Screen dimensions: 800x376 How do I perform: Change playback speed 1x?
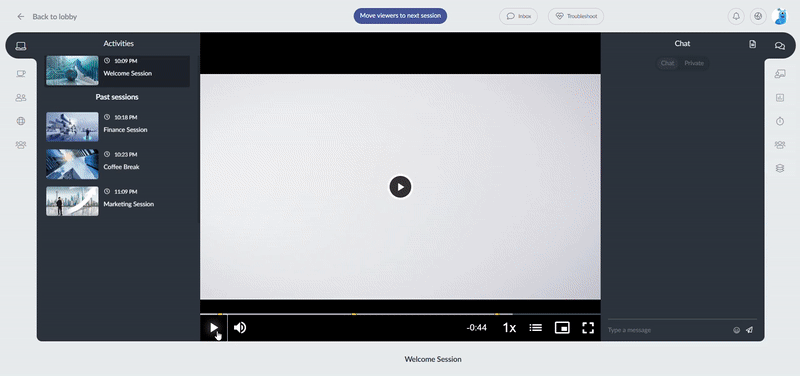point(509,328)
